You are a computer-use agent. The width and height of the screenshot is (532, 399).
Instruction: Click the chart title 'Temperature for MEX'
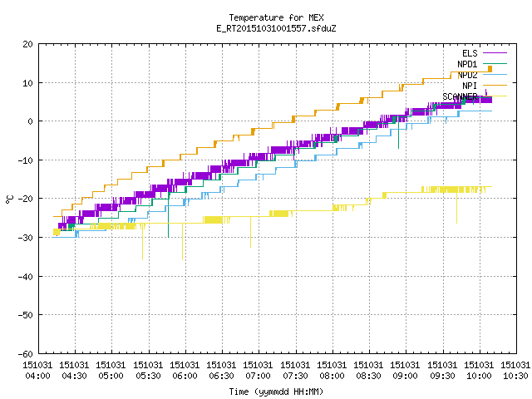click(x=276, y=17)
